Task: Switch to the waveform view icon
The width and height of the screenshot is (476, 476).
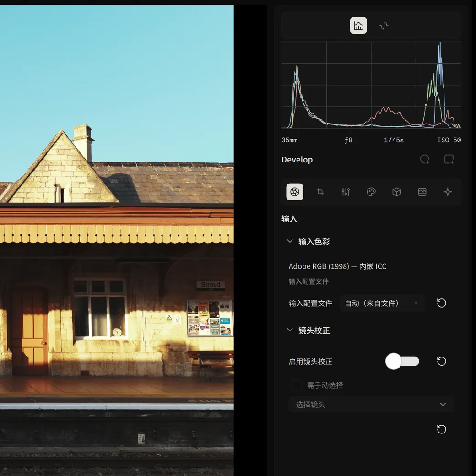Action: (384, 26)
